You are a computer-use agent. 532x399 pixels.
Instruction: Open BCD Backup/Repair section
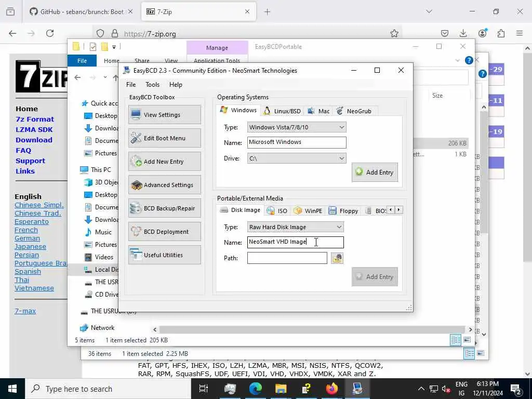click(x=165, y=208)
